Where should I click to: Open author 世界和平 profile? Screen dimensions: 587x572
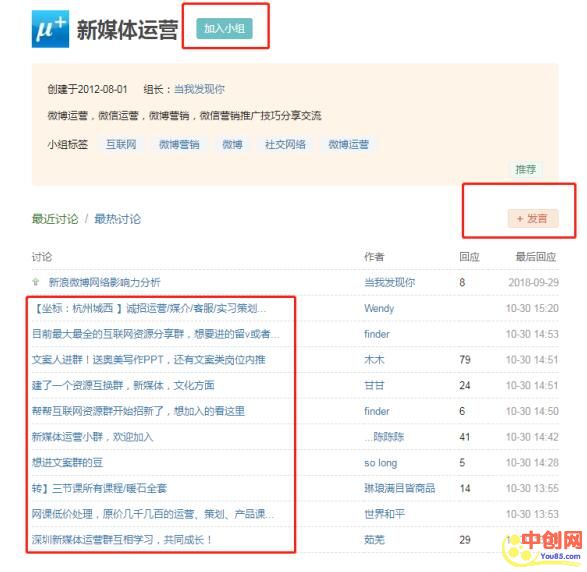pyautogui.click(x=384, y=514)
